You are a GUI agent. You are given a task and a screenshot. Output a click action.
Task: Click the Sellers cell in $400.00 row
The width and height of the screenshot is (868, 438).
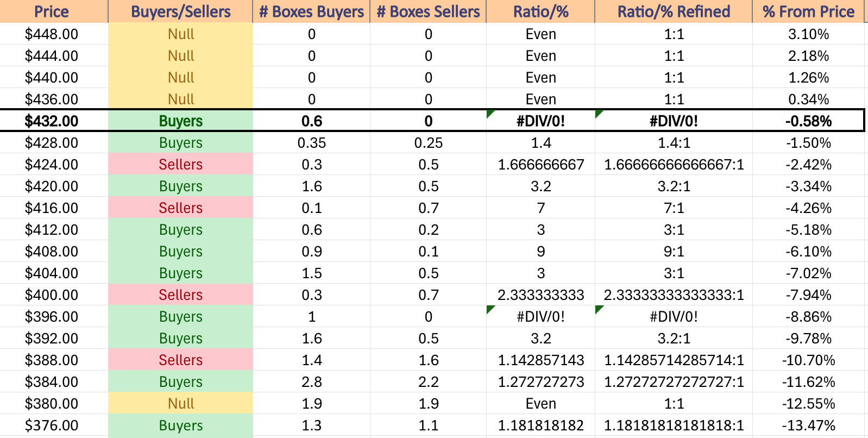tap(181, 295)
